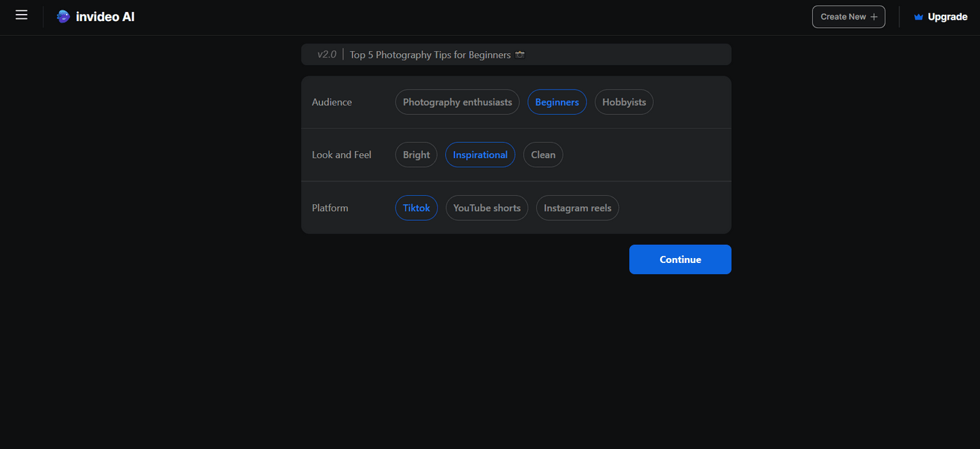This screenshot has height=449, width=980.
Task: Click the camera icon after the video title
Action: click(x=520, y=54)
